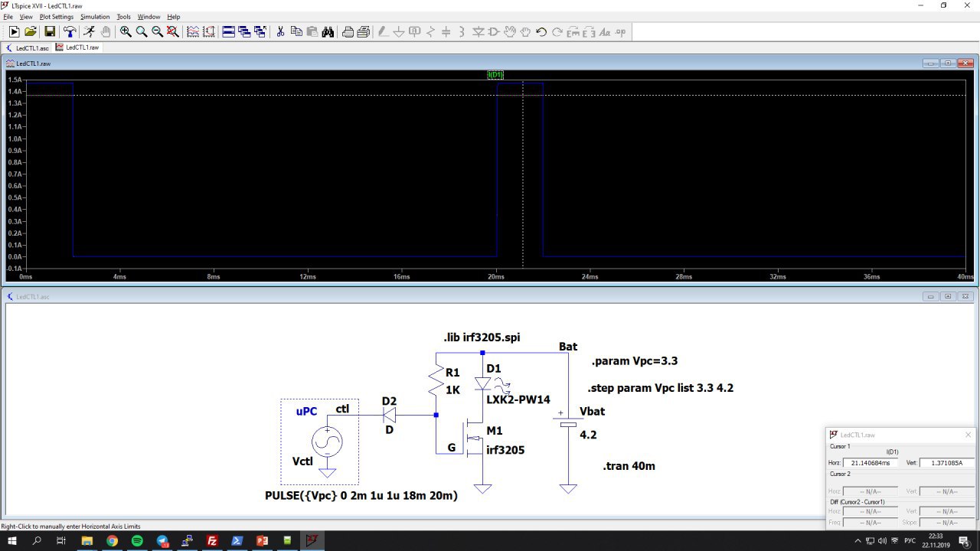
Task: Click the Cursor 2 Horz field
Action: point(871,491)
